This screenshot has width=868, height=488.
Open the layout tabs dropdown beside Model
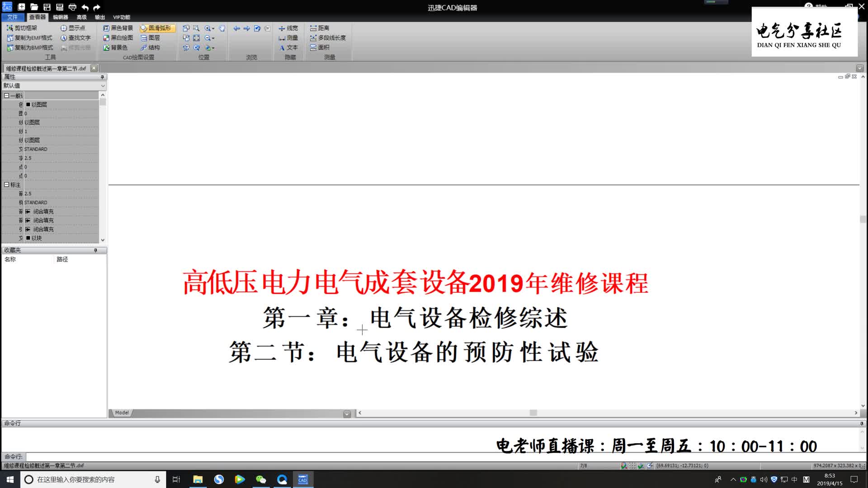[347, 413]
